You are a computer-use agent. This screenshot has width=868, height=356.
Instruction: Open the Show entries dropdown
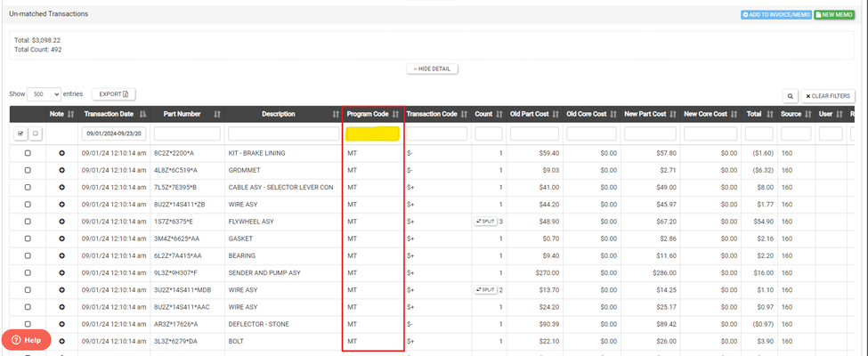pos(44,94)
